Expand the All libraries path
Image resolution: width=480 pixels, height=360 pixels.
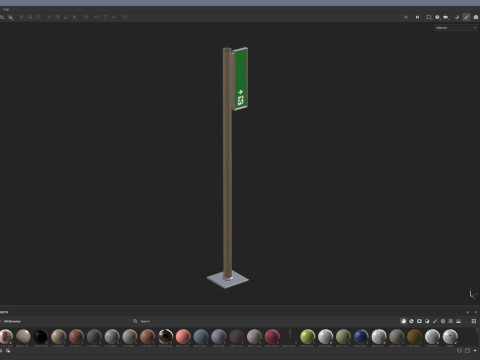tap(12, 321)
